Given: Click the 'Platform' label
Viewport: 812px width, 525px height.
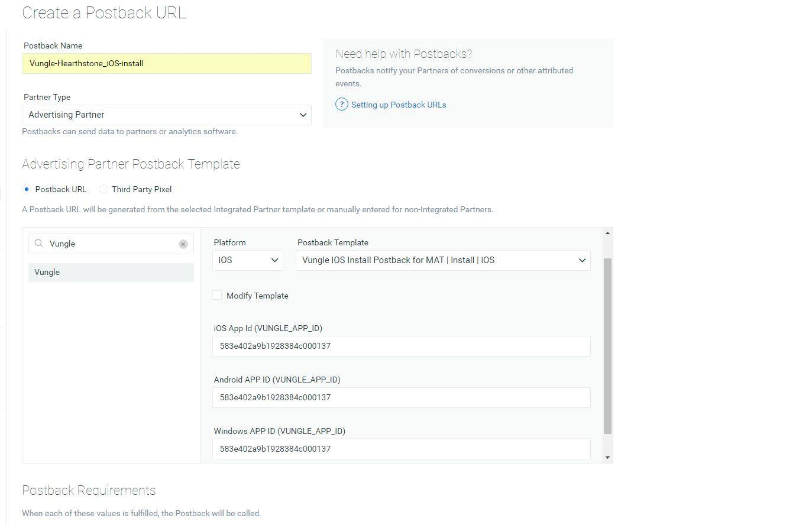Looking at the screenshot, I should (230, 242).
